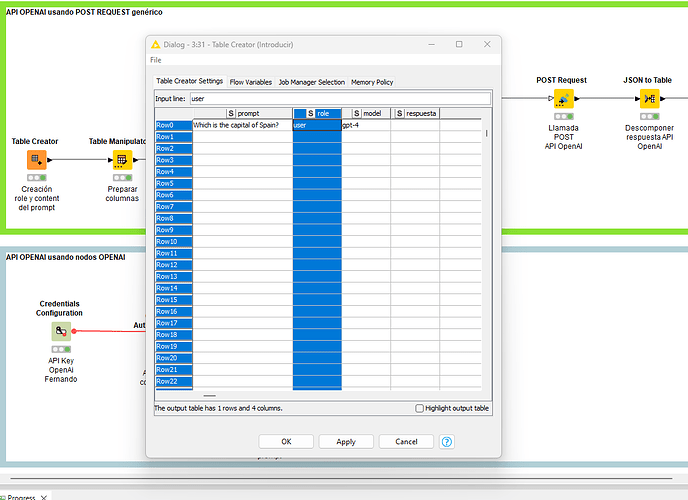688x500 pixels.
Task: Open the Job Manager Selection tab
Action: point(311,82)
